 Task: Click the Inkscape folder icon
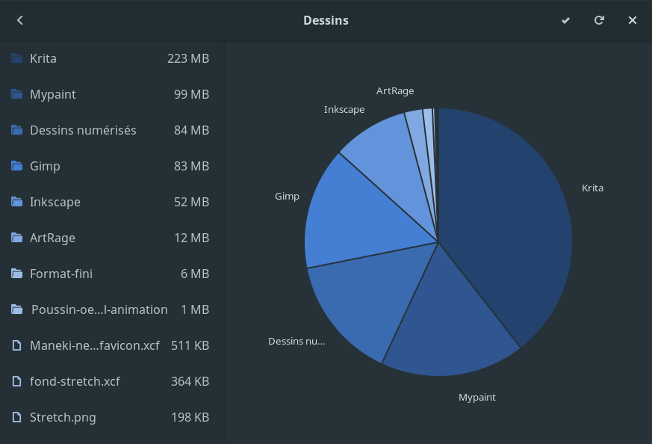[x=17, y=202]
